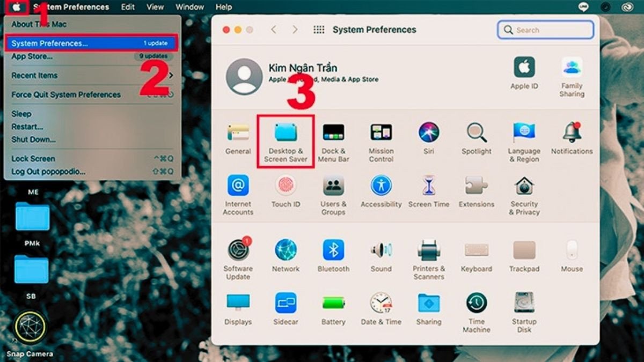Go back with the left chevron
The height and width of the screenshot is (362, 644).
click(274, 30)
